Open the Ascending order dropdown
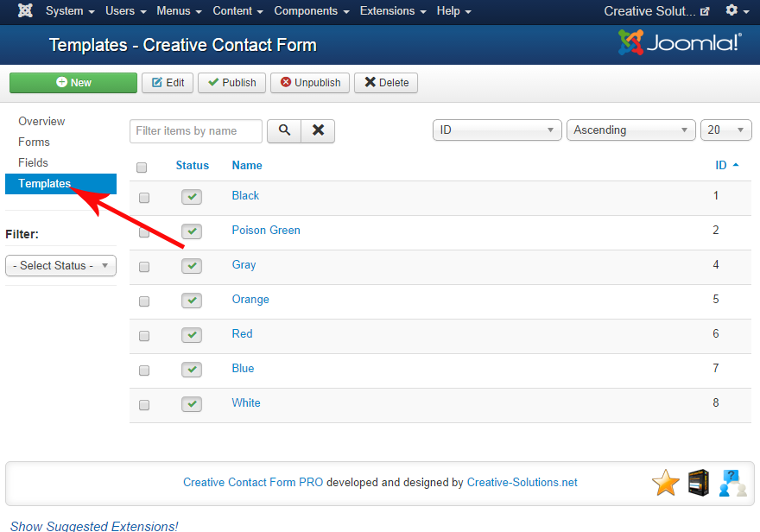The image size is (760, 532). click(x=630, y=130)
